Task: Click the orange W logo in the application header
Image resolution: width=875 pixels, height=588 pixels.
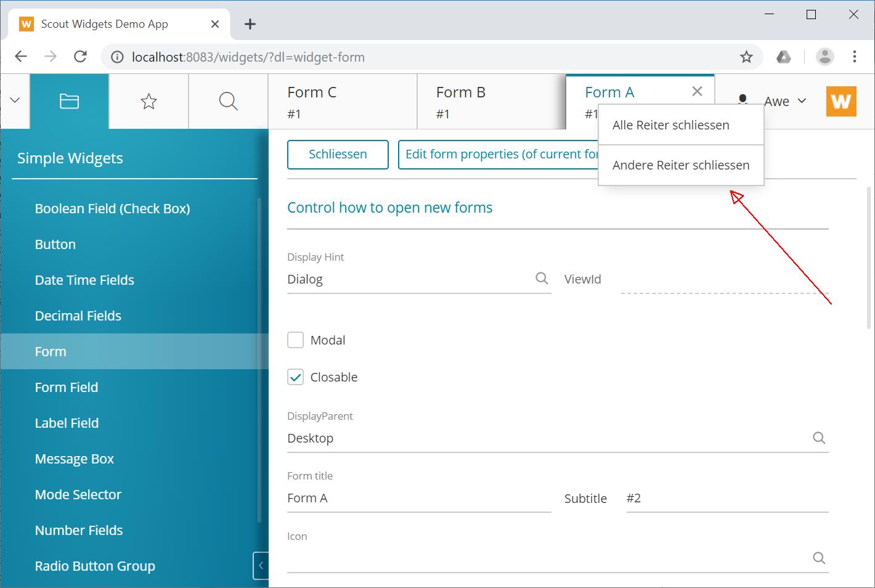Action: tap(841, 101)
